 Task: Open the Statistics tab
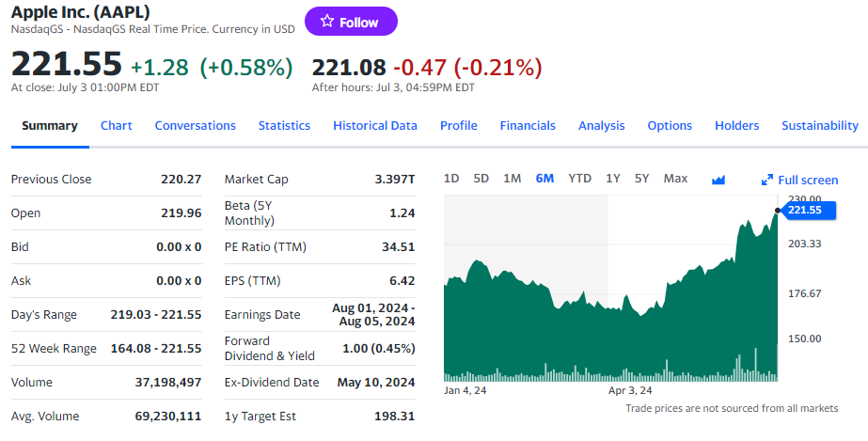pos(285,126)
